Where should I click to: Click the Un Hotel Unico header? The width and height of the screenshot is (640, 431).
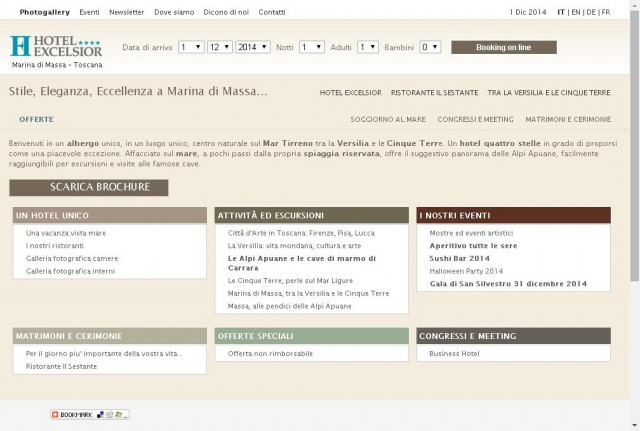[x=110, y=215]
